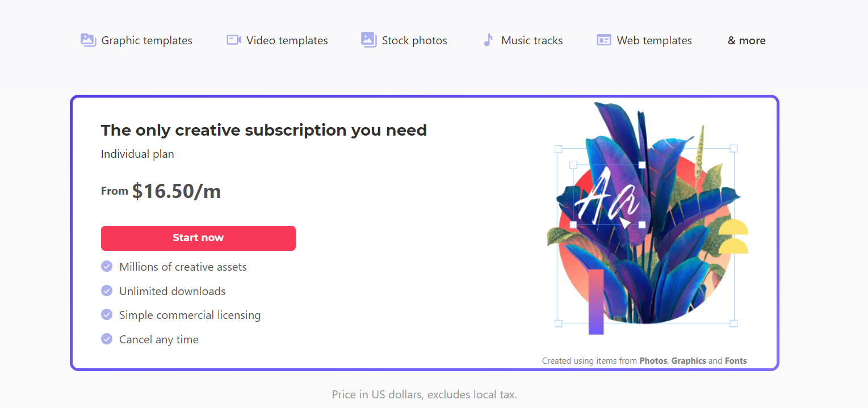
Task: Click the '& more' link
Action: 747,40
